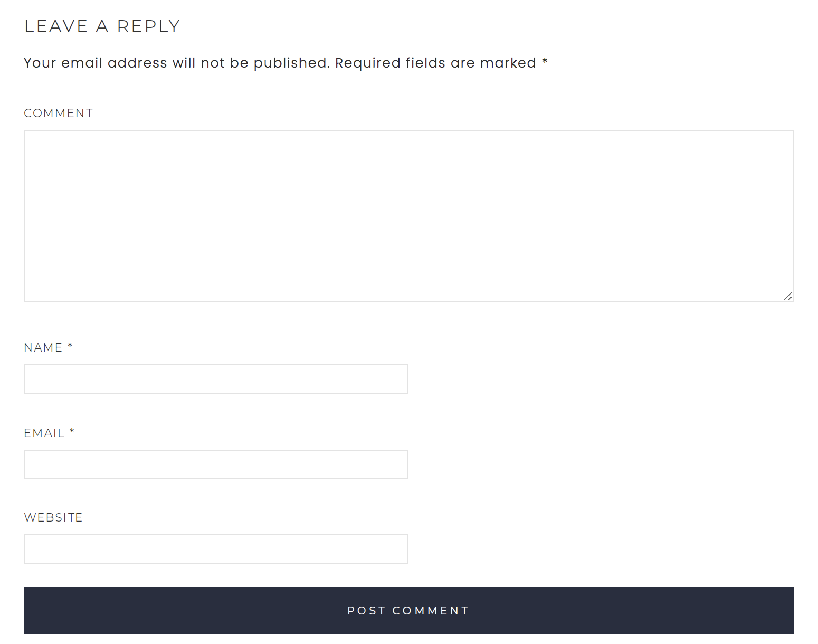The width and height of the screenshot is (818, 644).
Task: Click the comment box resize handle
Action: pyautogui.click(x=787, y=296)
